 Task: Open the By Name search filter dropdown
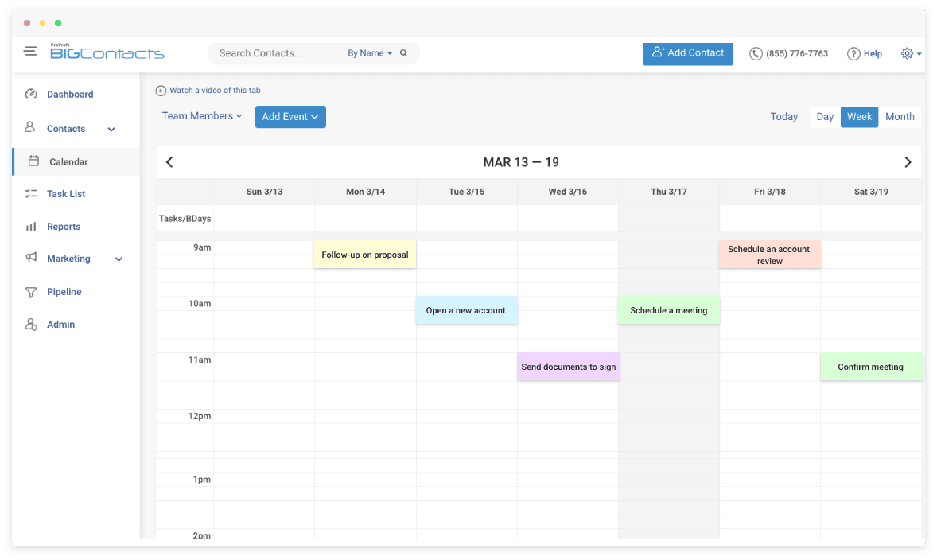pyautogui.click(x=368, y=52)
